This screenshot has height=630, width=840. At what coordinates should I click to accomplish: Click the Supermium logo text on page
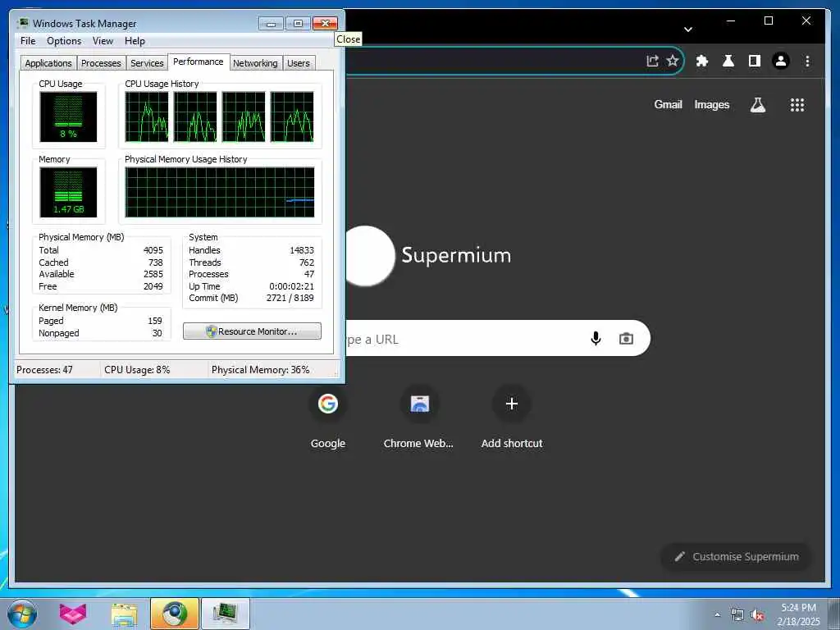click(456, 255)
